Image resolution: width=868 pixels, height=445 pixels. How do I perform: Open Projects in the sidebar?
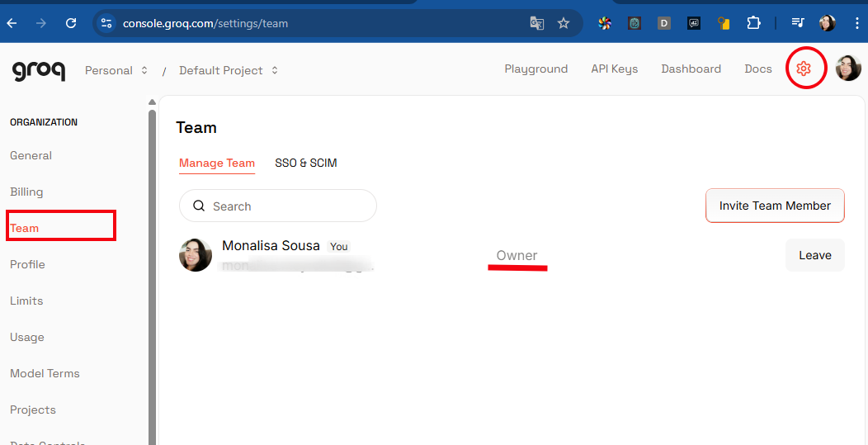33,409
